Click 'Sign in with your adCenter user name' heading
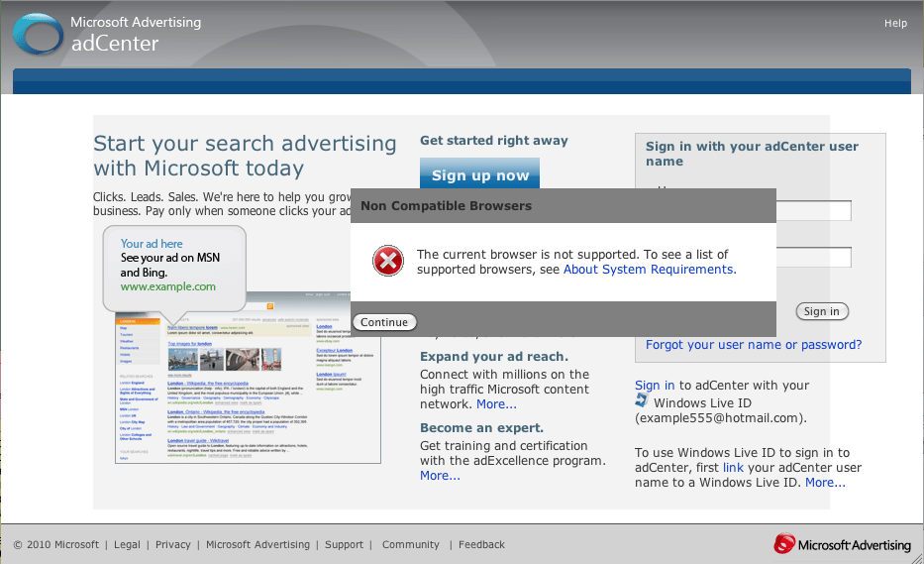Screen dimensions: 924x564 click(752, 154)
